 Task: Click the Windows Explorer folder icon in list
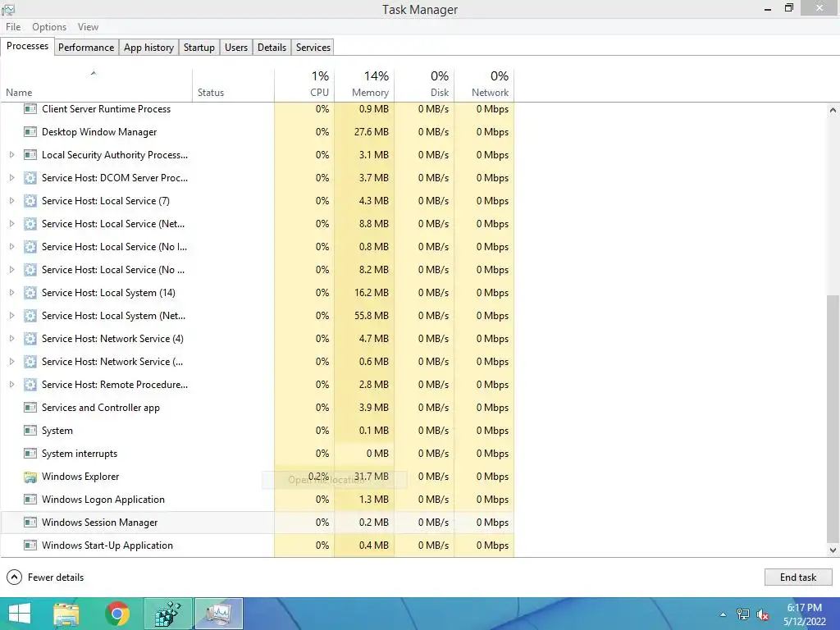pyautogui.click(x=30, y=477)
